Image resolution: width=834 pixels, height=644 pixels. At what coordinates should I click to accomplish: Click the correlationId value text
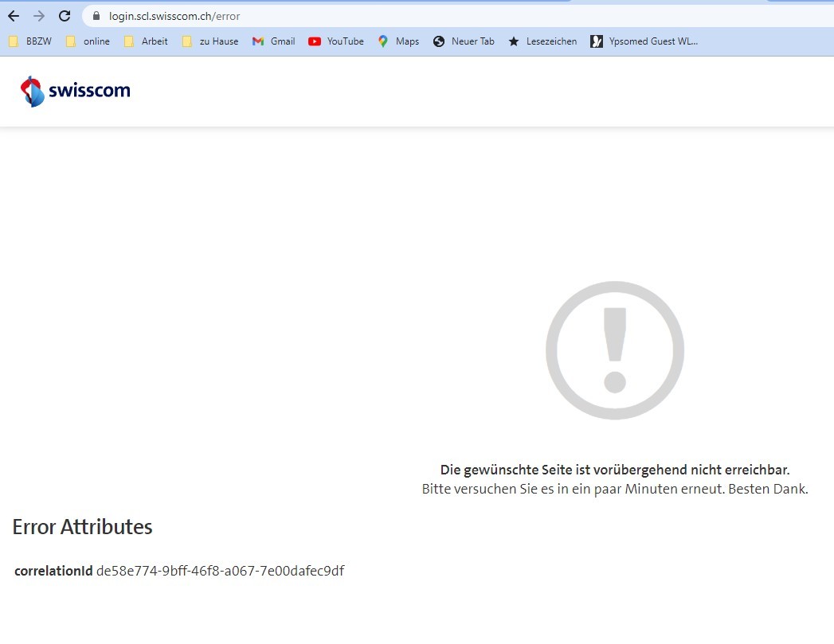coord(220,571)
